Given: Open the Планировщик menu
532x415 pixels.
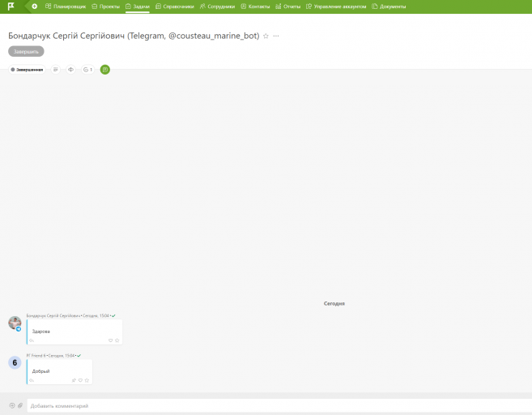Looking at the screenshot, I should [66, 6].
